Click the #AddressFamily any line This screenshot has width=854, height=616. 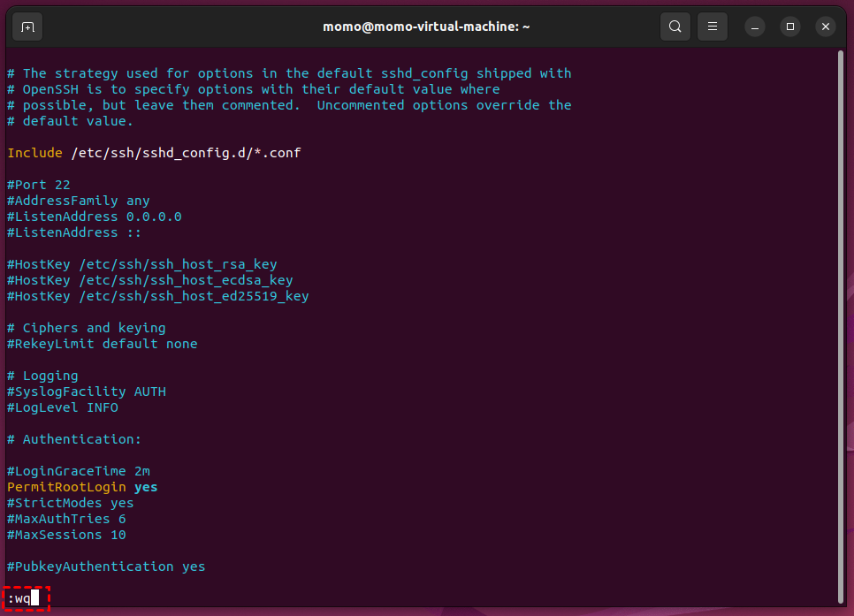78,201
